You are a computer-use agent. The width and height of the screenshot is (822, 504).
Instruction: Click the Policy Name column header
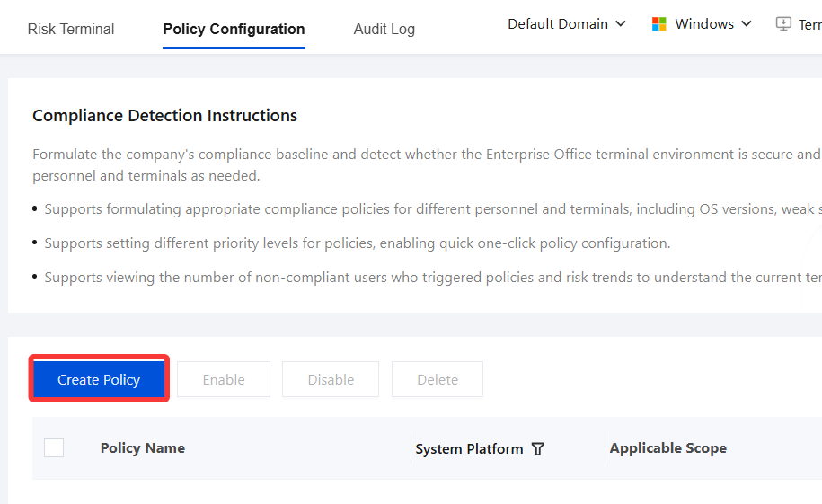click(x=143, y=448)
